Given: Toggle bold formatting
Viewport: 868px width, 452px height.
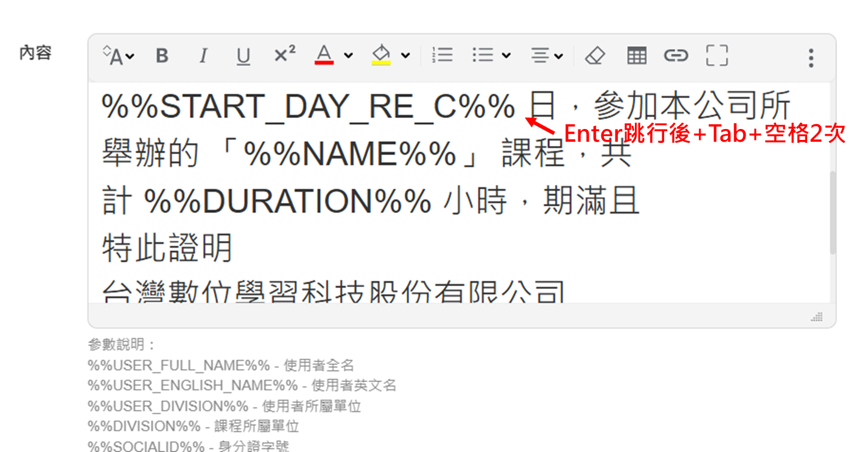Looking at the screenshot, I should click(161, 55).
